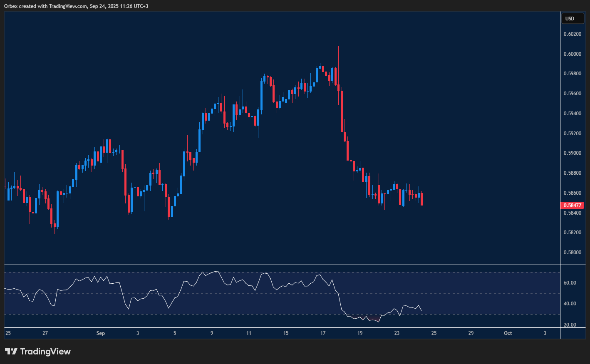The image size is (590, 364).
Task: Select the 0.59000 price axis label
Action: point(572,153)
